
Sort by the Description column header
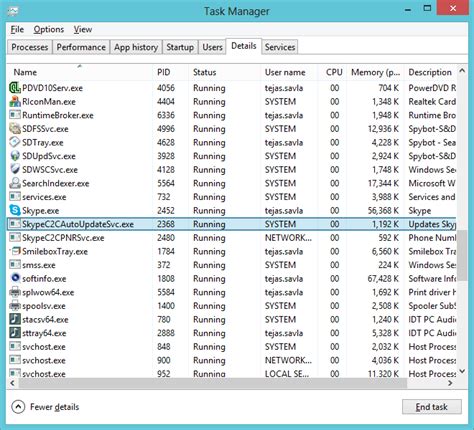[430, 72]
